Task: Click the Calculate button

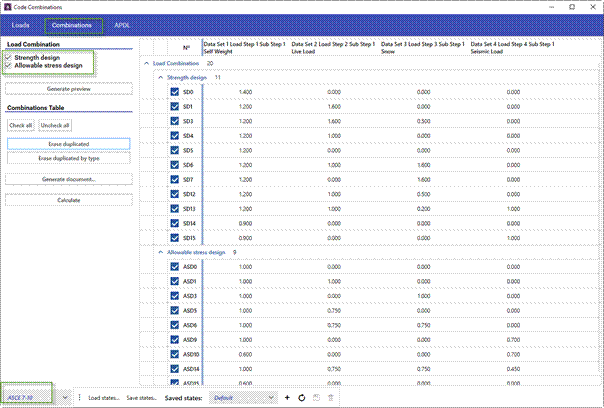Action: pyautogui.click(x=69, y=200)
